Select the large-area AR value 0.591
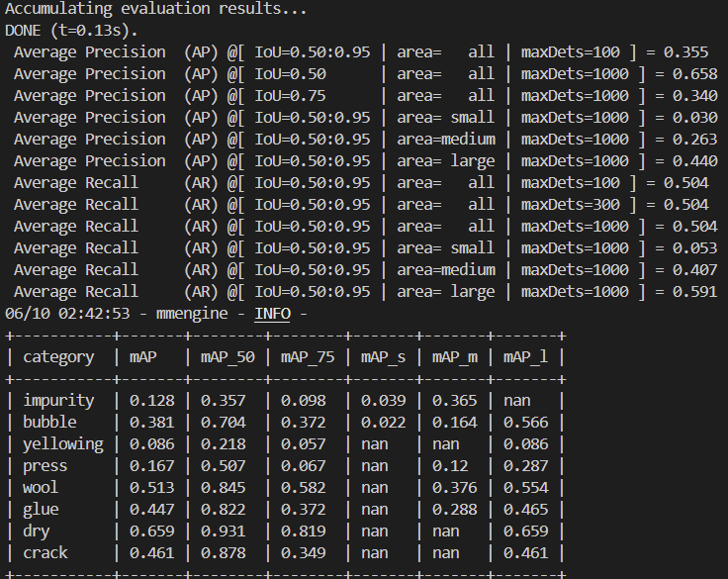 pos(695,292)
